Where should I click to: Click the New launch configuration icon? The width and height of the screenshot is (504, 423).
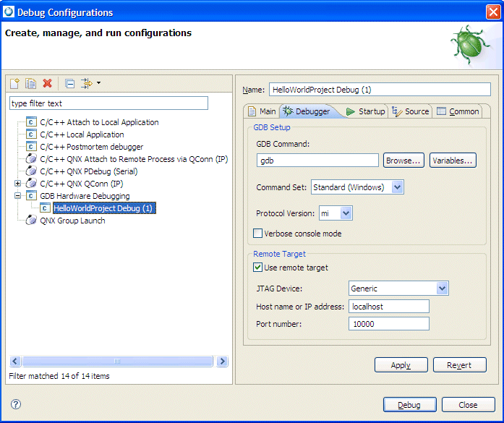[x=15, y=84]
